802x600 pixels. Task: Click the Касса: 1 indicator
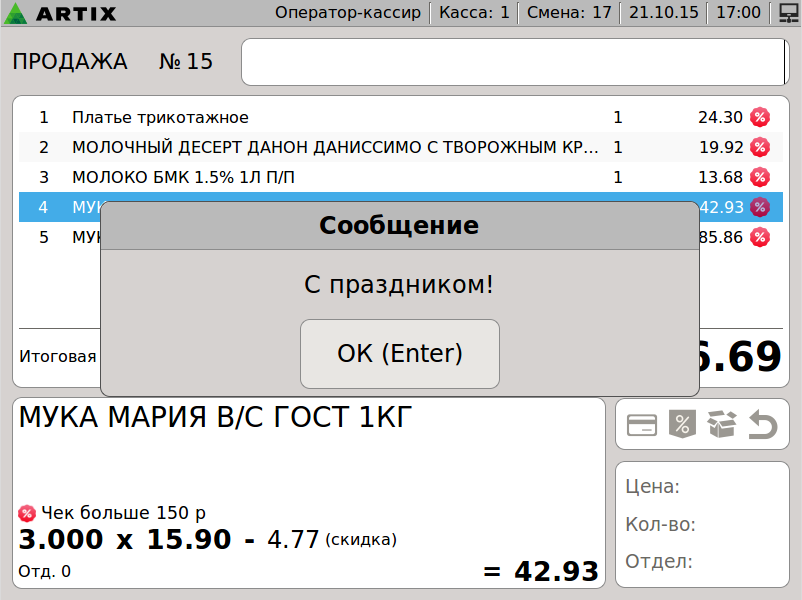(x=474, y=13)
